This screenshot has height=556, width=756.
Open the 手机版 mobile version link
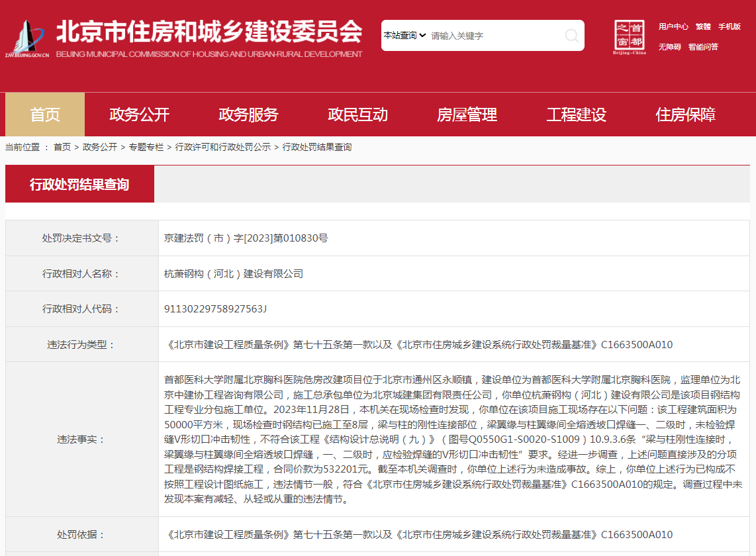[729, 26]
